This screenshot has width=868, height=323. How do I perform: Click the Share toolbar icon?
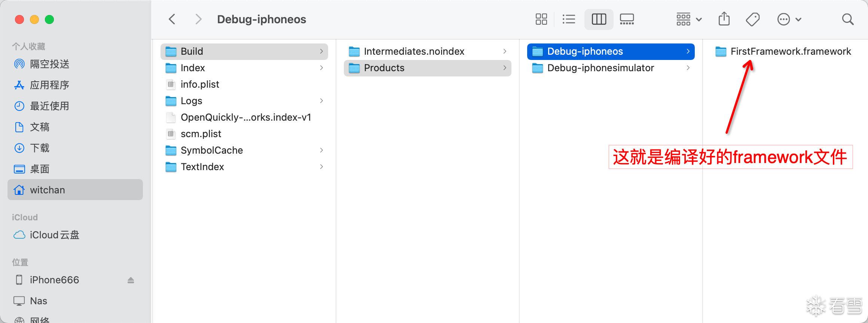[x=724, y=19]
